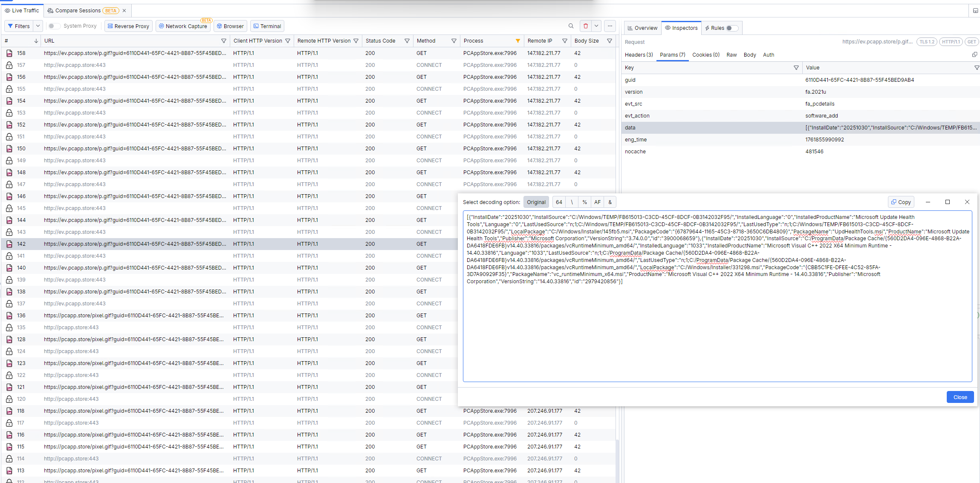980x483 pixels.
Task: Select traffic row number 150
Action: tap(308, 149)
